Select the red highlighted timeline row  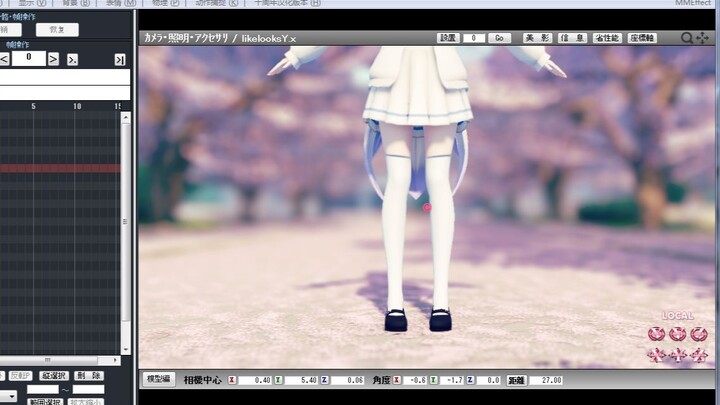click(60, 168)
